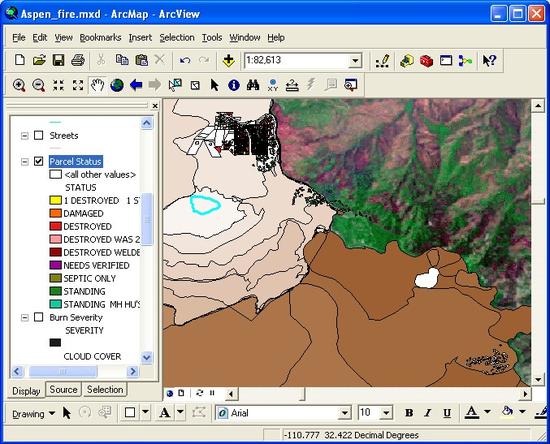Open the Drawing menu button

click(x=33, y=414)
